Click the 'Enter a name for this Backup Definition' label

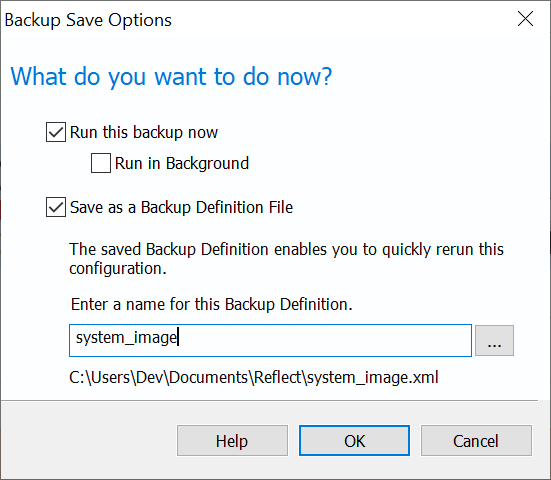point(212,304)
